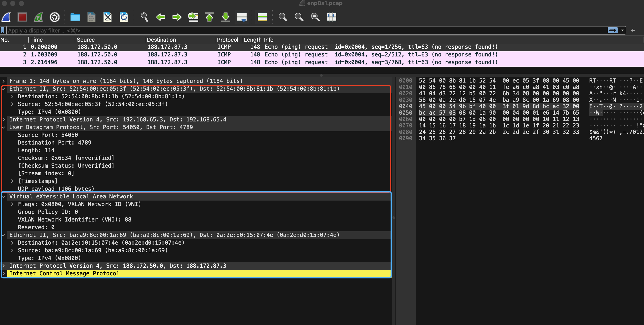Sort by the Length column header
644x325 pixels.
(252, 40)
